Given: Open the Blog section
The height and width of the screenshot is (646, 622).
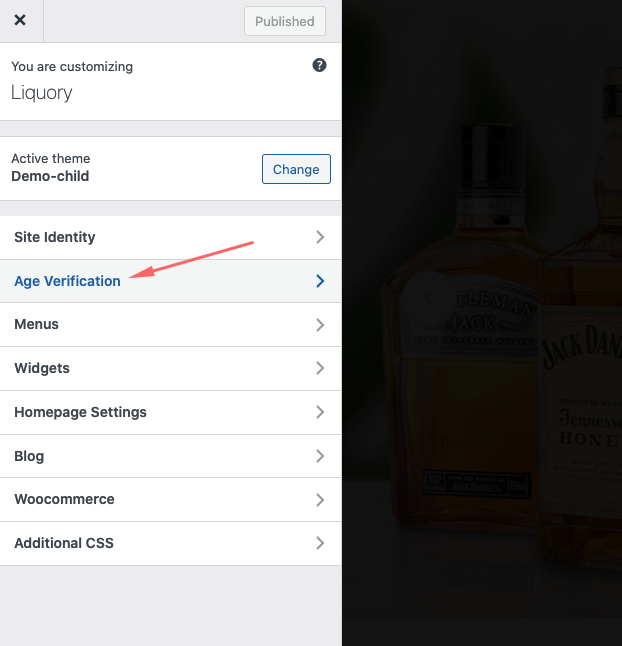Looking at the screenshot, I should tap(29, 456).
